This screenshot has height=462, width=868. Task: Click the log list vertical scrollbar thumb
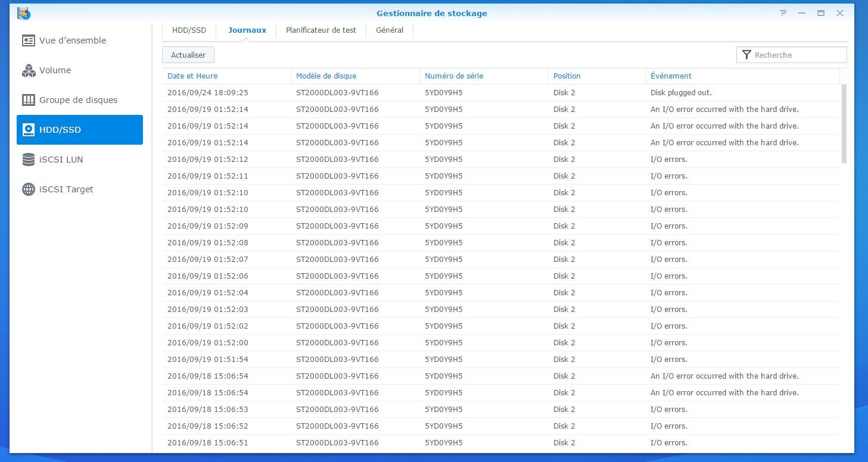coord(844,124)
